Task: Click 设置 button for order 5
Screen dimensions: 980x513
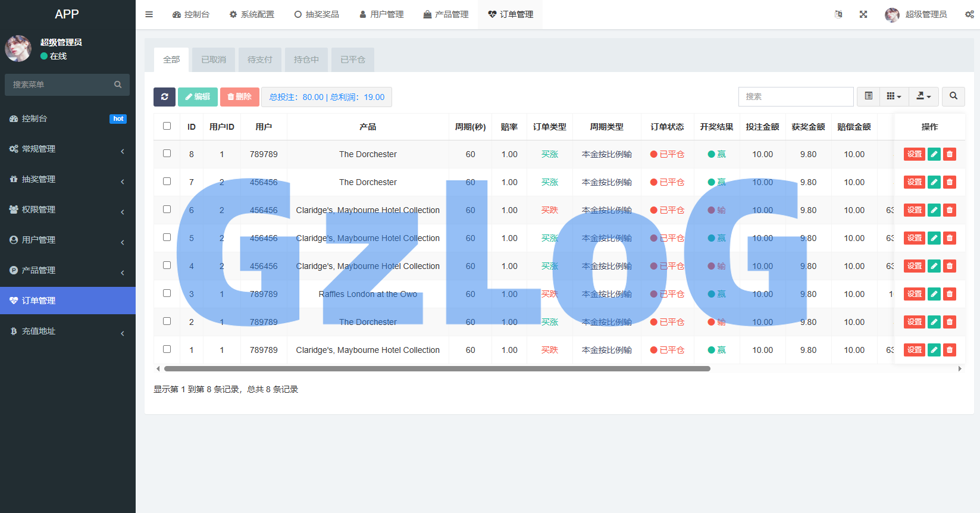Action: (x=915, y=238)
